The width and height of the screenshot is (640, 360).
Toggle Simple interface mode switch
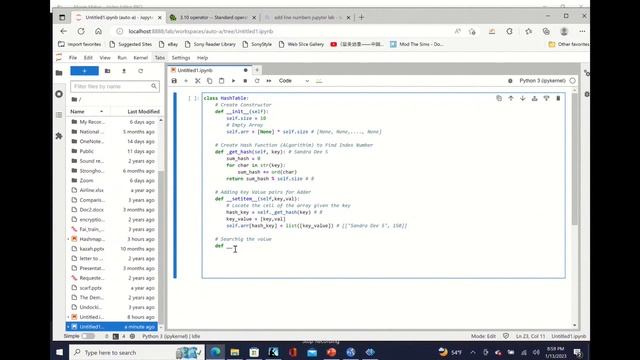(88, 336)
